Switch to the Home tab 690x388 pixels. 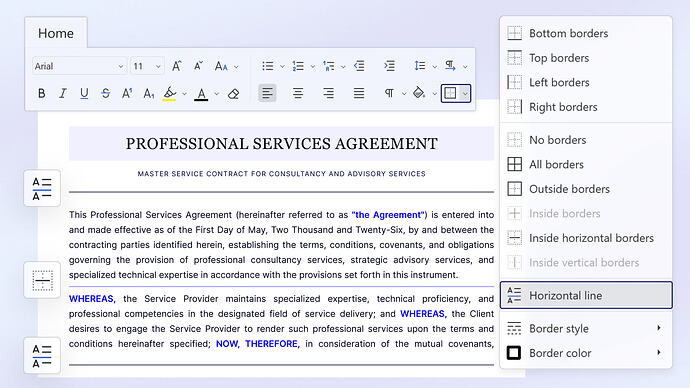coord(56,33)
